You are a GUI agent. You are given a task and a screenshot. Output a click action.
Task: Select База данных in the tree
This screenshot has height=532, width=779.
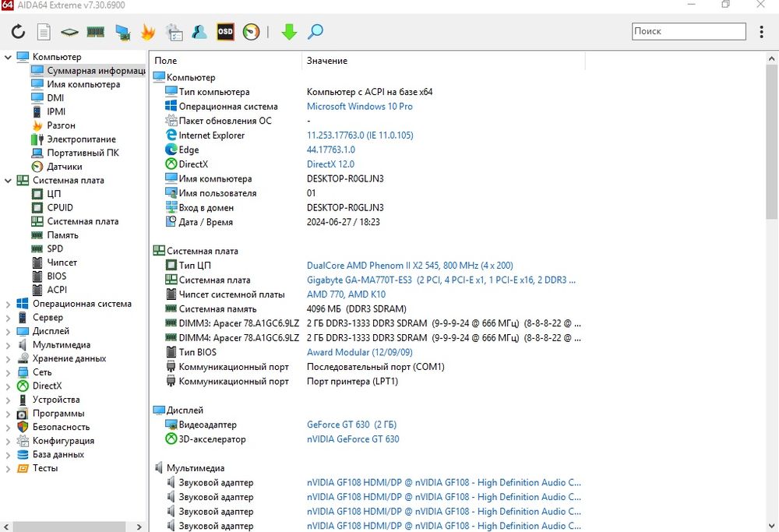[58, 454]
